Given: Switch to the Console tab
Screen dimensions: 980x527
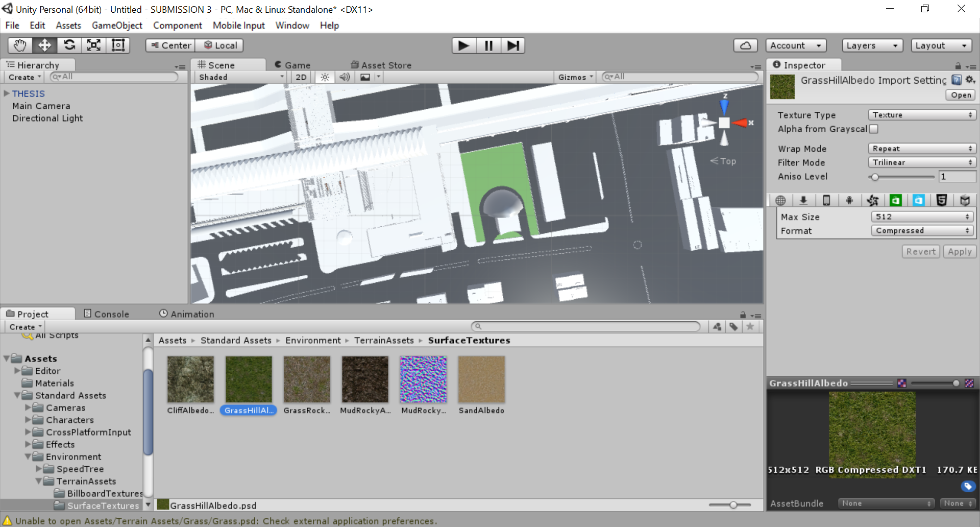Looking at the screenshot, I should (x=106, y=314).
